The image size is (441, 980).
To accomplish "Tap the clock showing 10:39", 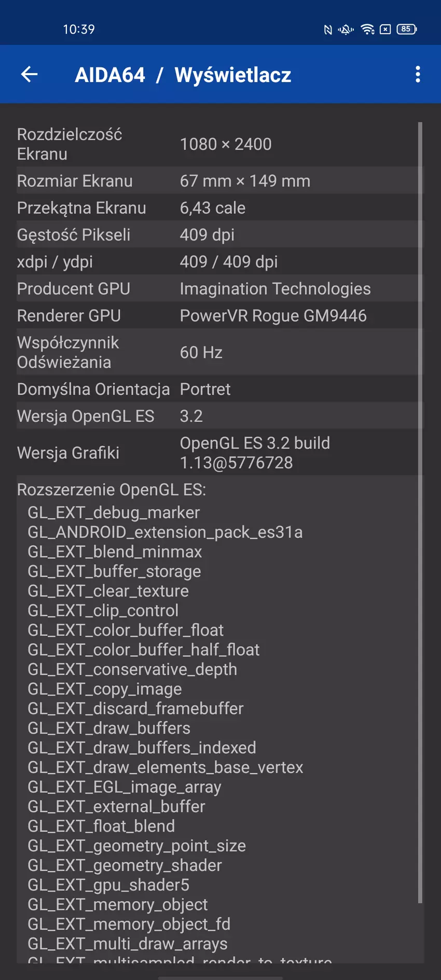I will coord(79,30).
